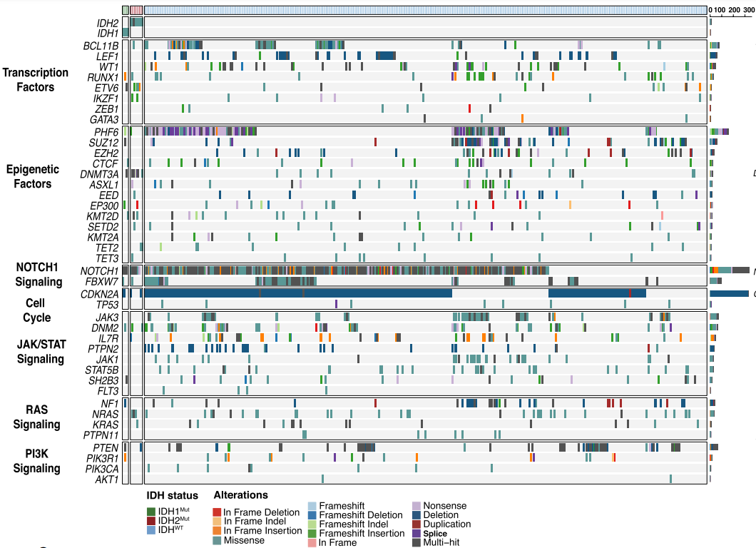756x548 pixels.
Task: Click the JAK/STAT Signaling group heading
Action: [x=41, y=352]
